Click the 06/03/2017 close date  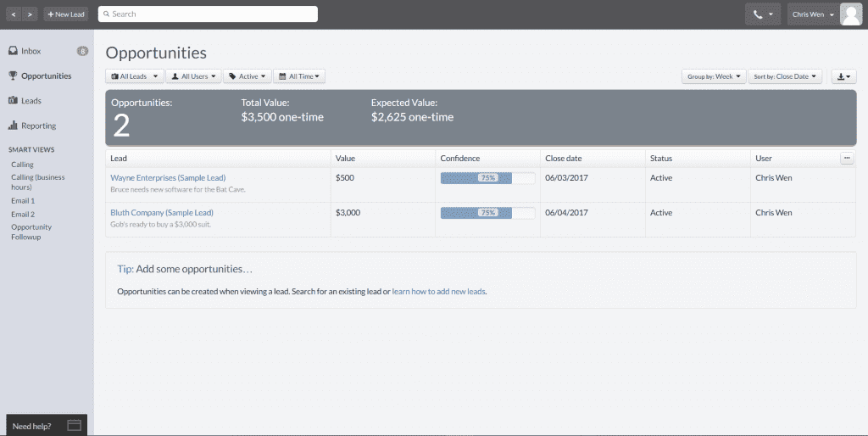click(566, 178)
